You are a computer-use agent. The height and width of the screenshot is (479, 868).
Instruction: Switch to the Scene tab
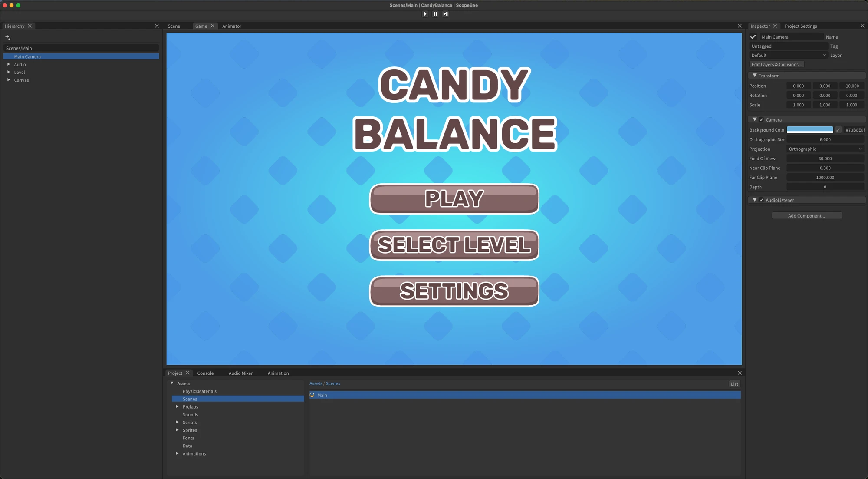pos(174,26)
